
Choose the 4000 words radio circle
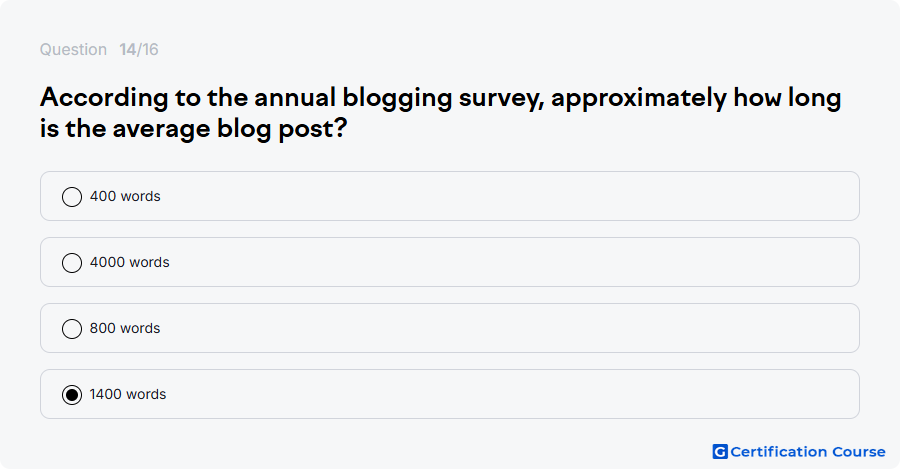[x=72, y=263]
